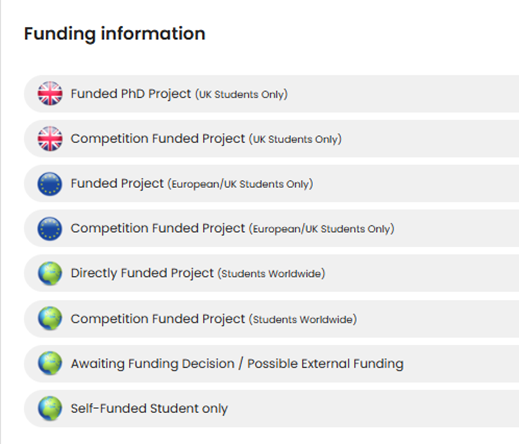Click globe icon beside Competition Funded Project worldwide
Viewport: 519px width, 444px height.
pyautogui.click(x=50, y=319)
